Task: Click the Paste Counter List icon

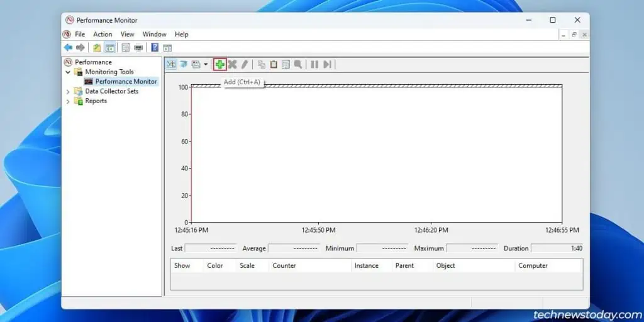Action: tap(274, 64)
